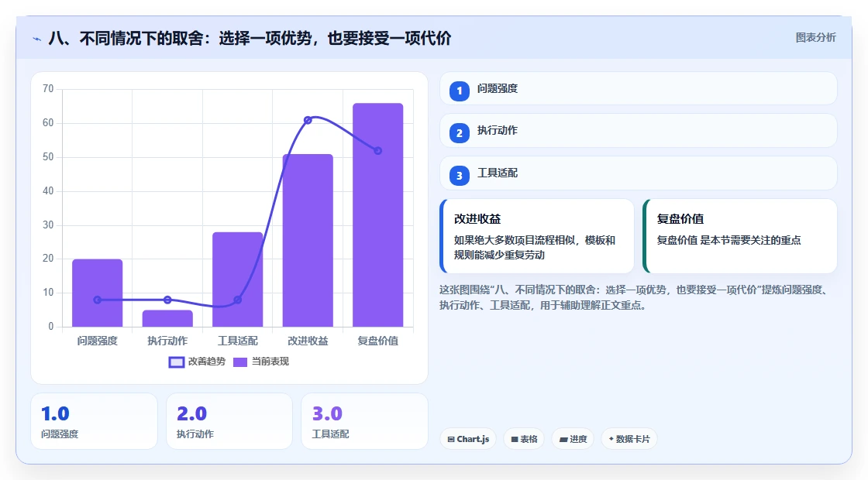Screen dimensions: 868x480
Task: Click the 3.0 工具适配 stat card
Action: (x=365, y=421)
